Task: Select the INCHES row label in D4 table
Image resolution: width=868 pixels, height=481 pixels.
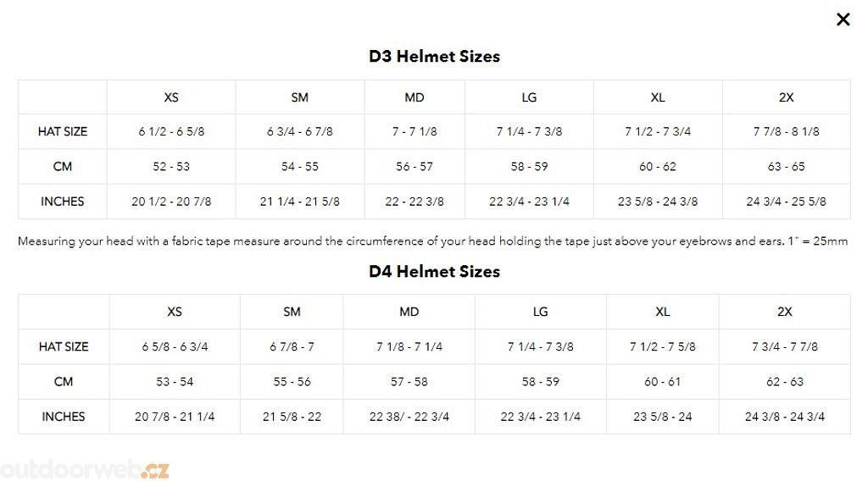Action: coord(64,417)
